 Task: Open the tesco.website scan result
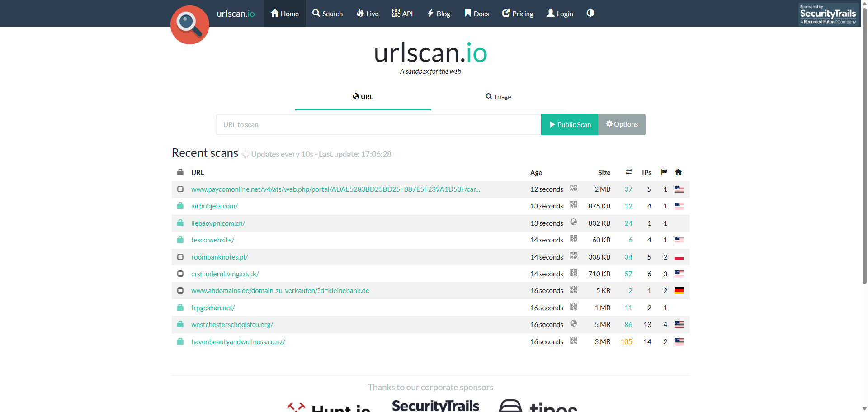pyautogui.click(x=212, y=240)
